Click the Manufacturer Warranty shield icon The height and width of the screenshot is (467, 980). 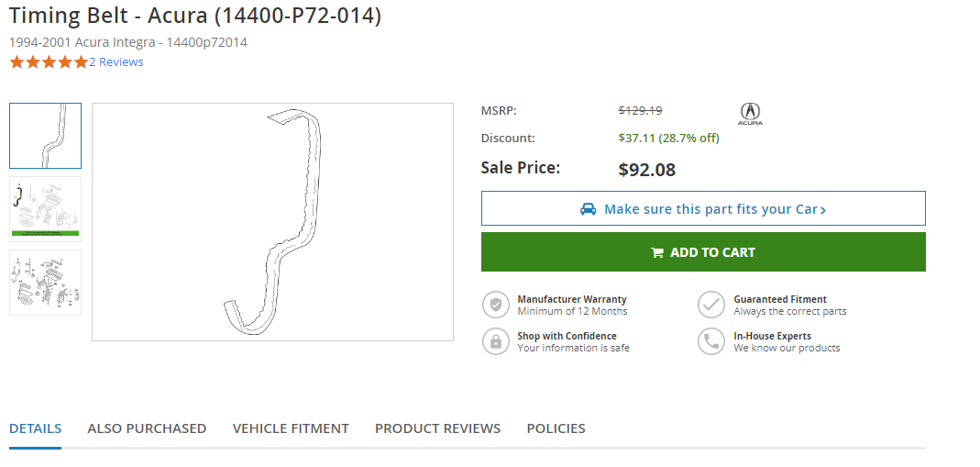pyautogui.click(x=496, y=305)
